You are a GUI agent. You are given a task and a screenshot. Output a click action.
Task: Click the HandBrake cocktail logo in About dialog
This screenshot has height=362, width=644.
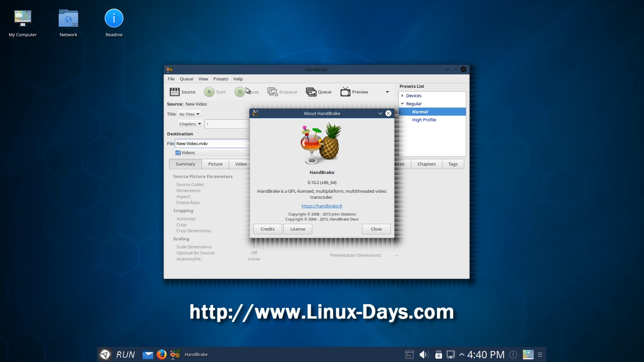pyautogui.click(x=321, y=143)
